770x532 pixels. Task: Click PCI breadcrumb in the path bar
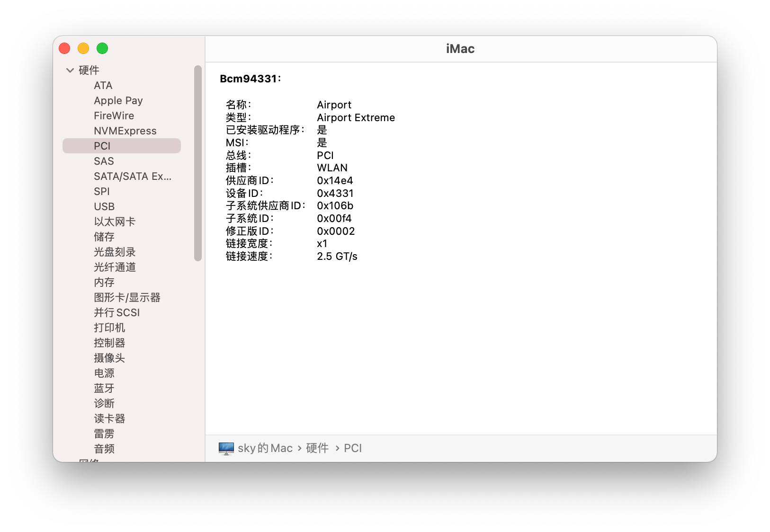click(x=353, y=448)
